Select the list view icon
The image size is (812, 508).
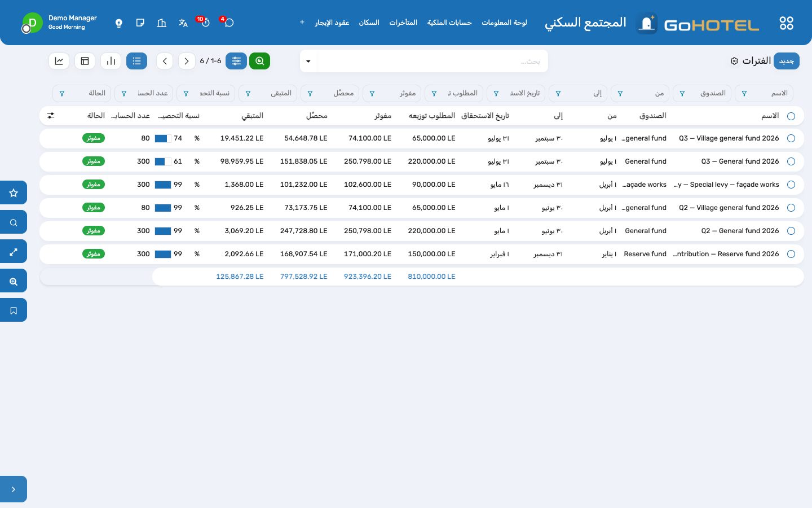pyautogui.click(x=137, y=61)
